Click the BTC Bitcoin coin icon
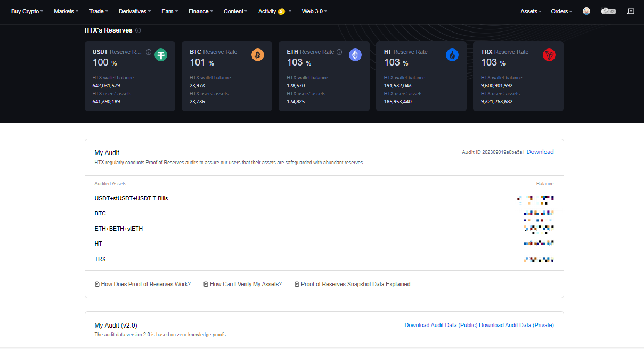The height and width of the screenshot is (349, 644). (x=258, y=54)
